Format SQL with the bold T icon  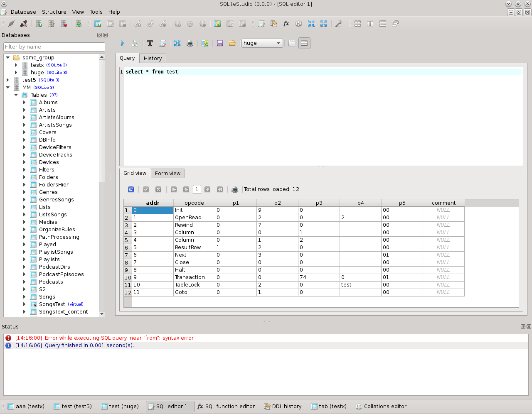click(150, 43)
